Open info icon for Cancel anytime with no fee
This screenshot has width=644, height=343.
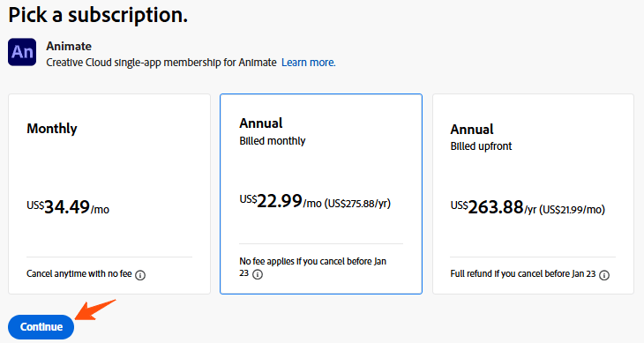[x=140, y=275]
